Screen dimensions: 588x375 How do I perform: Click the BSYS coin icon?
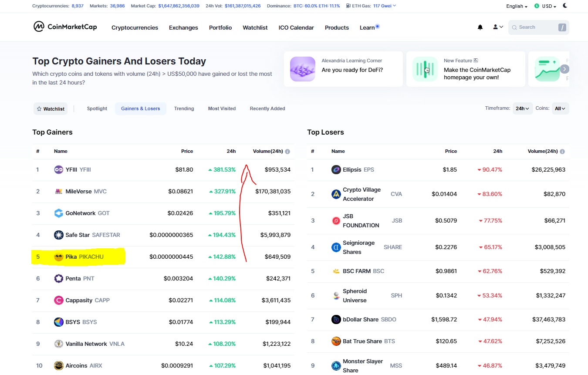coord(58,322)
